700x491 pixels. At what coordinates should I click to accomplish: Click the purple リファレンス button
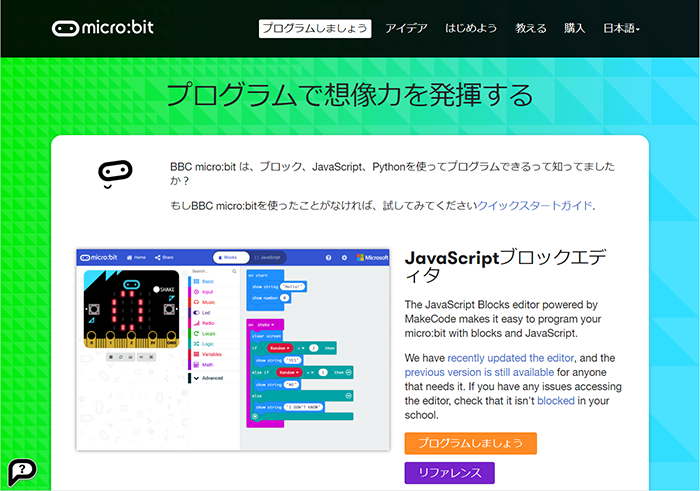pyautogui.click(x=450, y=473)
